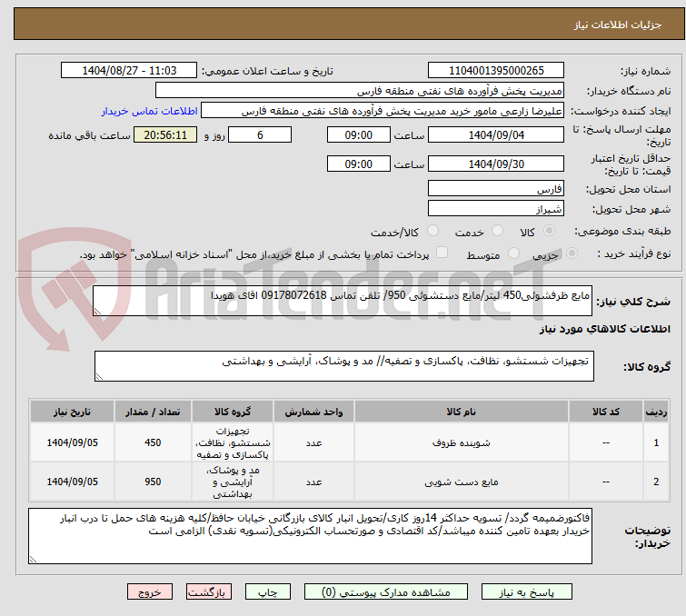Click the remaining time field 20:56:11
Image resolution: width=686 pixels, height=616 pixels.
165,134
